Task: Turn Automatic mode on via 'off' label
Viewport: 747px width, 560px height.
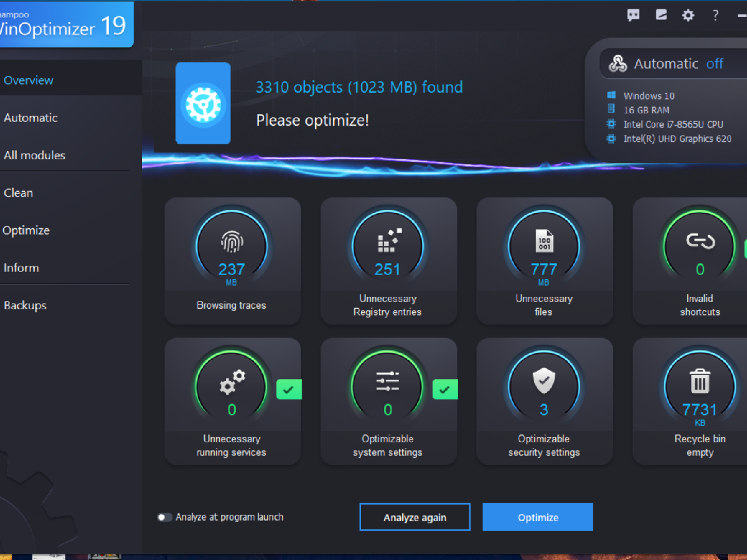Action: click(715, 63)
